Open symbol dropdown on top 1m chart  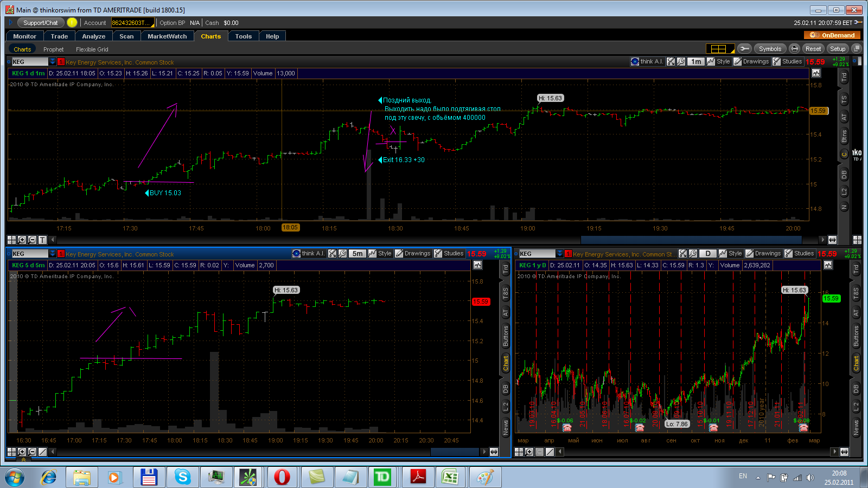[x=52, y=62]
